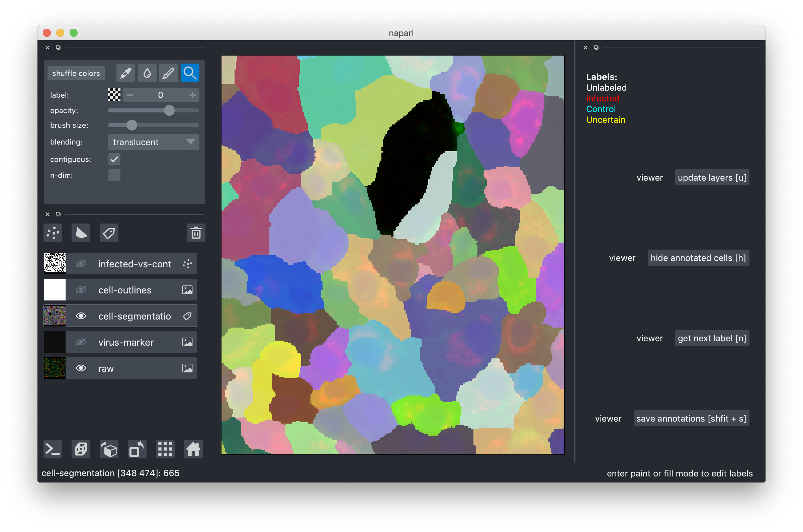This screenshot has height=532, width=803.
Task: Adjust the opacity slider handle
Action: coord(169,111)
